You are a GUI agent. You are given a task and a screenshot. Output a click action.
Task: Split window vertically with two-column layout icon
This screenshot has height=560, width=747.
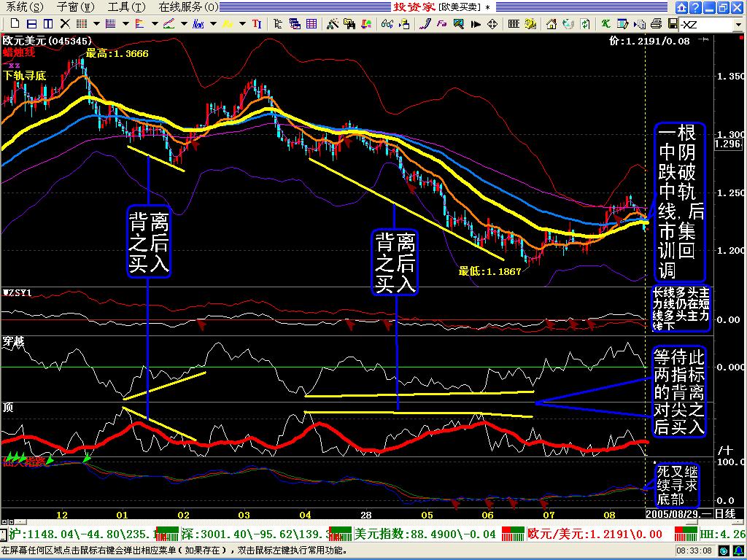48,24
